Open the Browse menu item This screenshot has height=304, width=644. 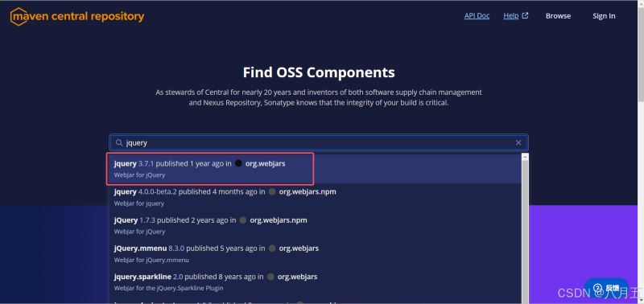(x=558, y=16)
